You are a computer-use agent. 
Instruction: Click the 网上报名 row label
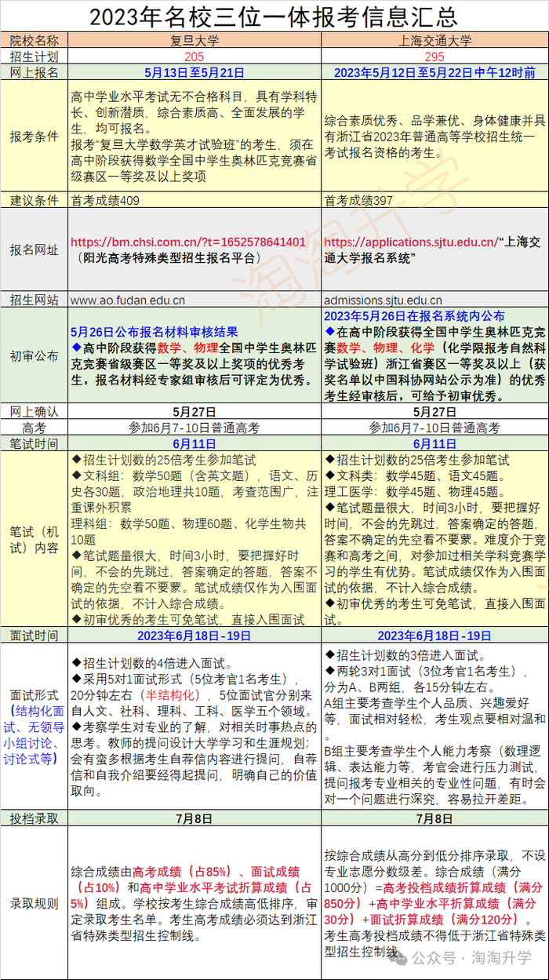pos(34,72)
